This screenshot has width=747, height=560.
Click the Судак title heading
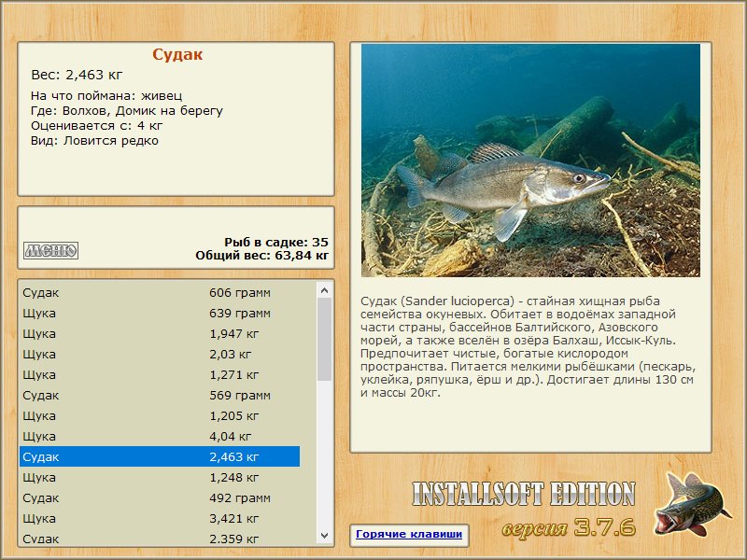pos(177,54)
